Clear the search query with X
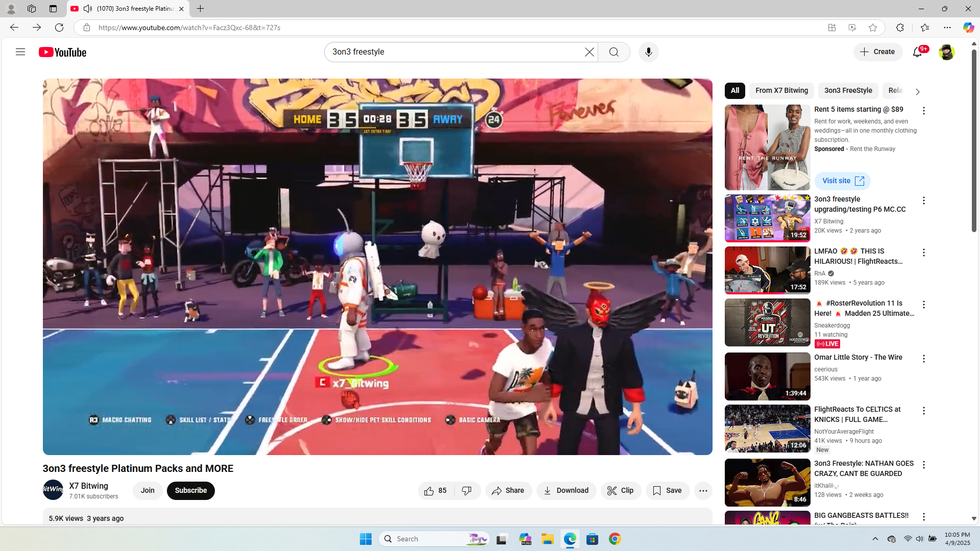The width and height of the screenshot is (980, 551). coord(590,52)
